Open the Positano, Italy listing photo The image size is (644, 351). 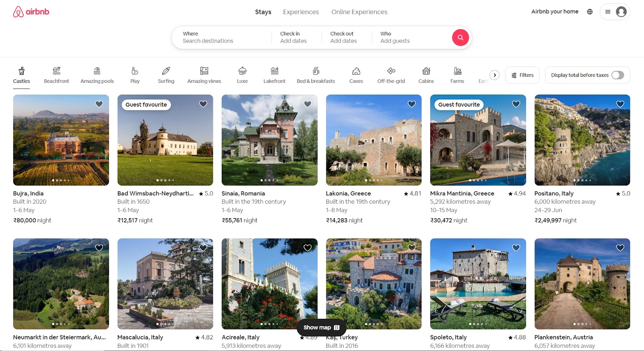(582, 140)
